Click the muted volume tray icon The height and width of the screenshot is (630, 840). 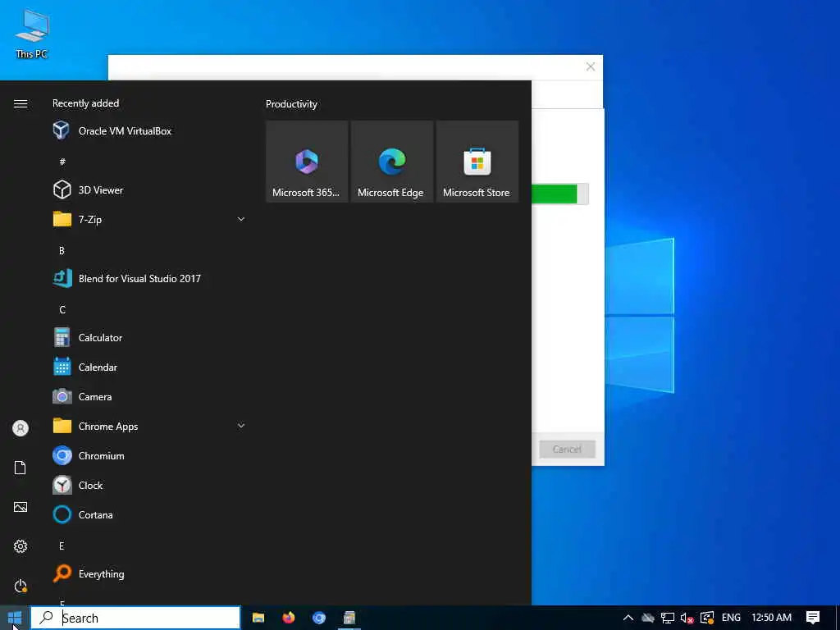[687, 618]
